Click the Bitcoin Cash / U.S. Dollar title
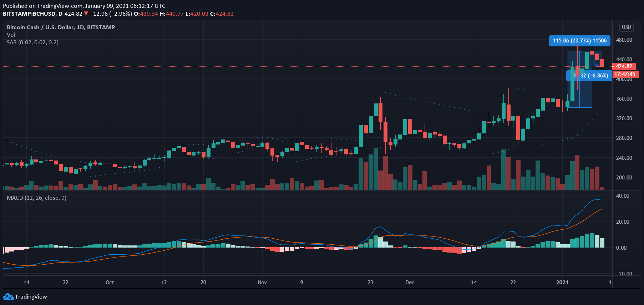644x305 pixels. point(61,27)
